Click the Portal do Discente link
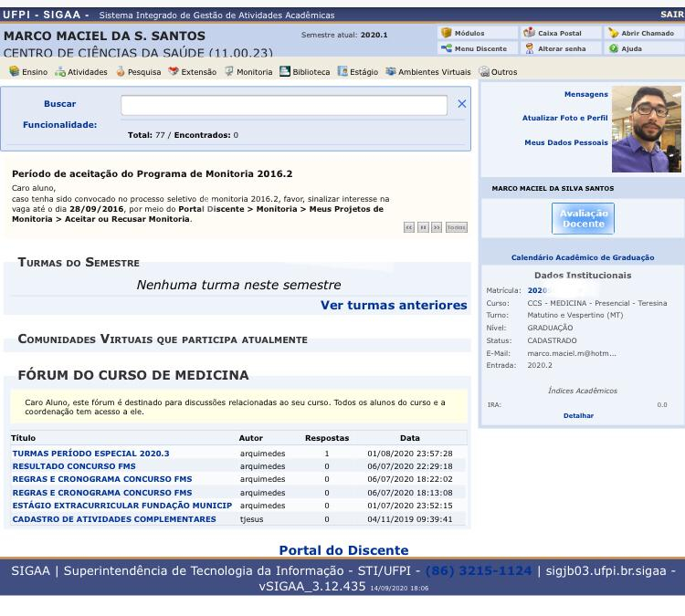Image resolution: width=685 pixels, height=616 pixels. coord(343,550)
